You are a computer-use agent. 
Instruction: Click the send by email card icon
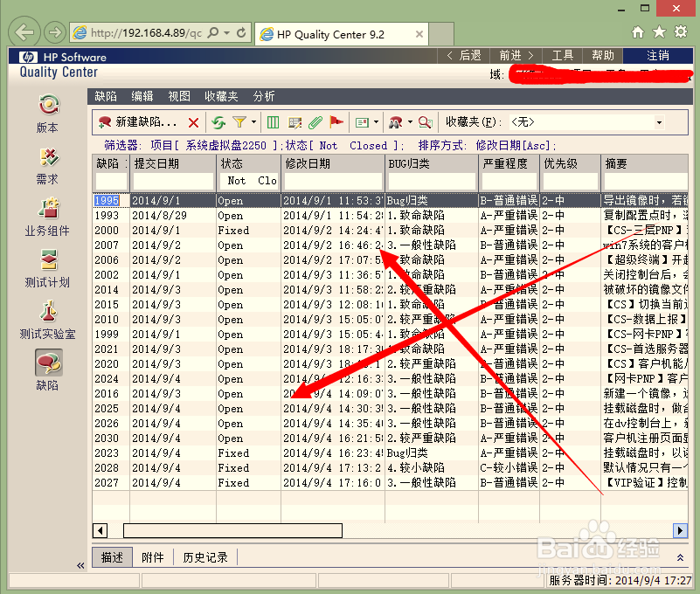[362, 122]
